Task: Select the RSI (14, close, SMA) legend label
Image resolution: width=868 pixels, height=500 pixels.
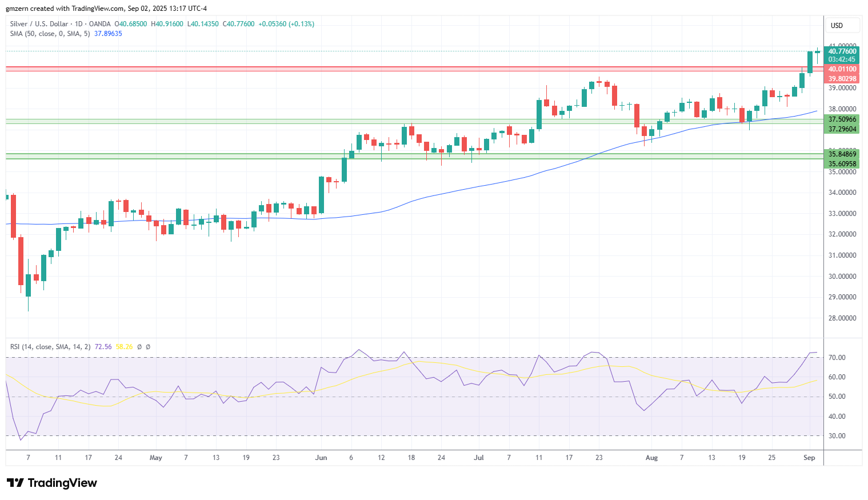Action: (50, 347)
